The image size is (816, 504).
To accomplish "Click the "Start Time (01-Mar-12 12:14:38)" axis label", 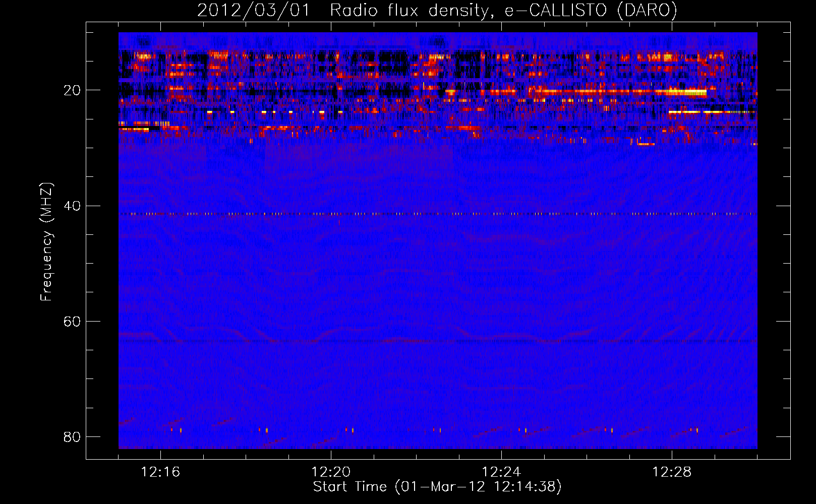I will coord(437,487).
